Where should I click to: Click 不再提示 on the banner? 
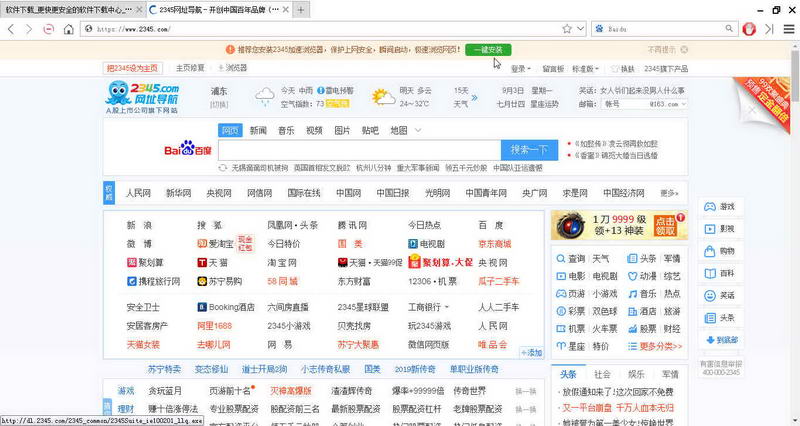coord(662,49)
